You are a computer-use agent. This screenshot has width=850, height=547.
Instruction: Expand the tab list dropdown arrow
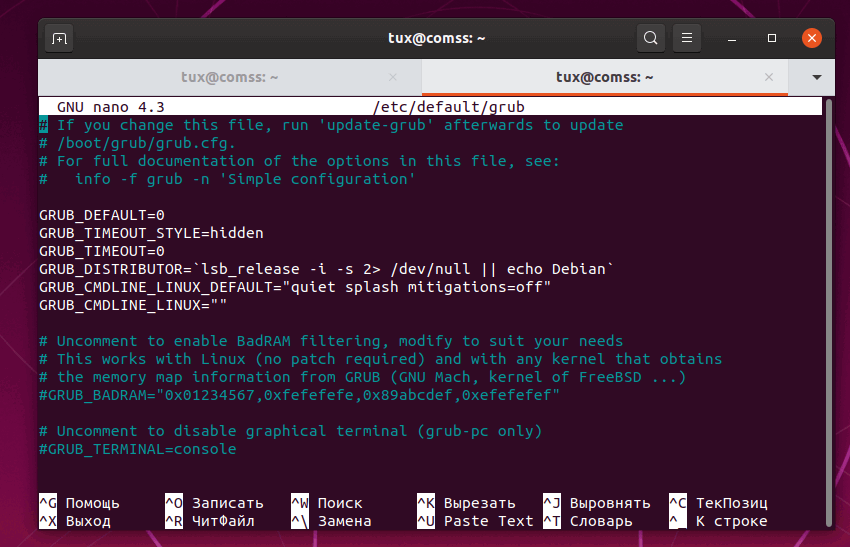pos(817,77)
